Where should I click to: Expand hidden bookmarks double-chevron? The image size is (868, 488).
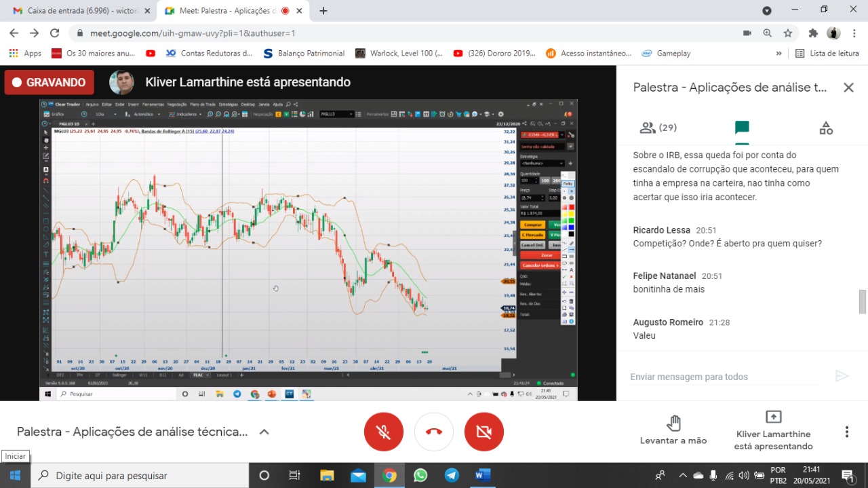click(778, 53)
